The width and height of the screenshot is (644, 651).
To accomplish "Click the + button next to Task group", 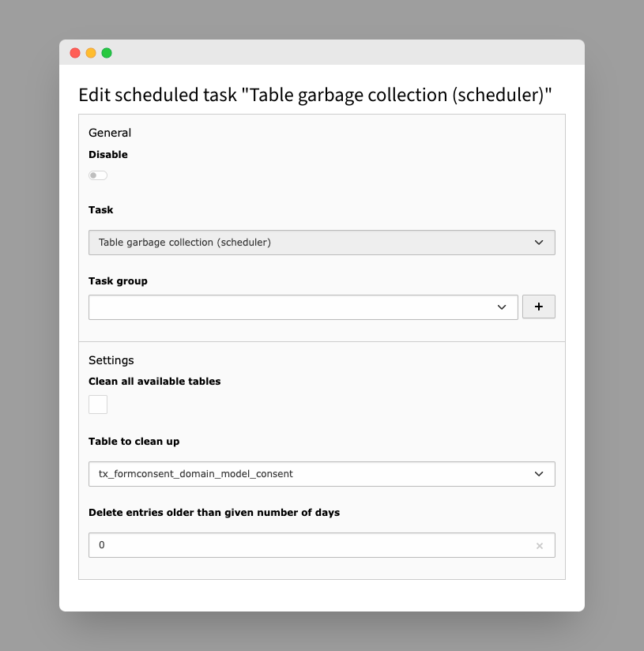I will (538, 307).
